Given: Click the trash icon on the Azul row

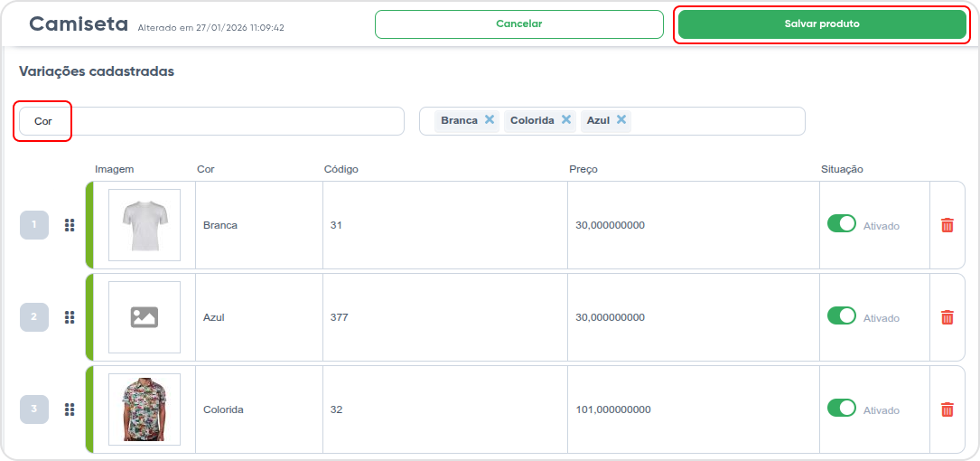Looking at the screenshot, I should click(947, 317).
